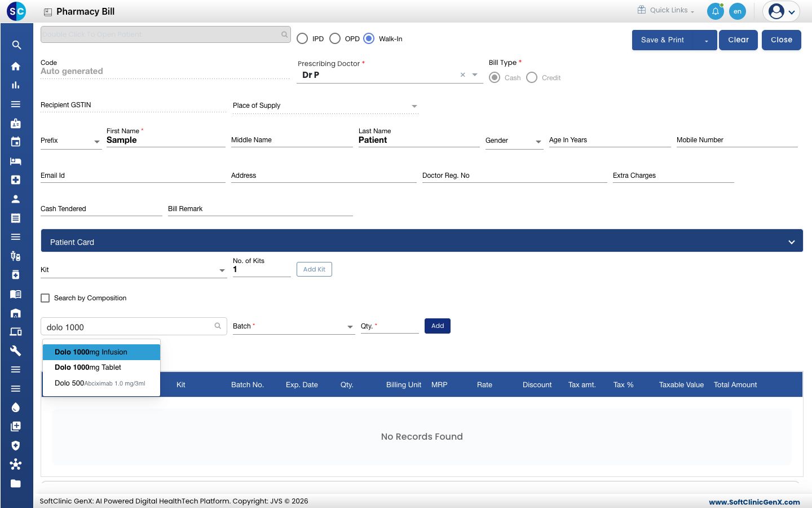Screen dimensions: 812x508
Task: Select the Walk-In radio button
Action: (369, 38)
